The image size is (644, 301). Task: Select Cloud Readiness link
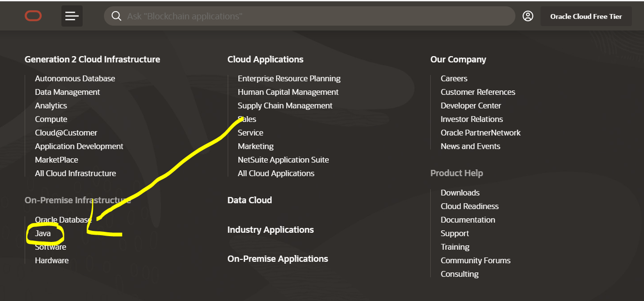[469, 206]
